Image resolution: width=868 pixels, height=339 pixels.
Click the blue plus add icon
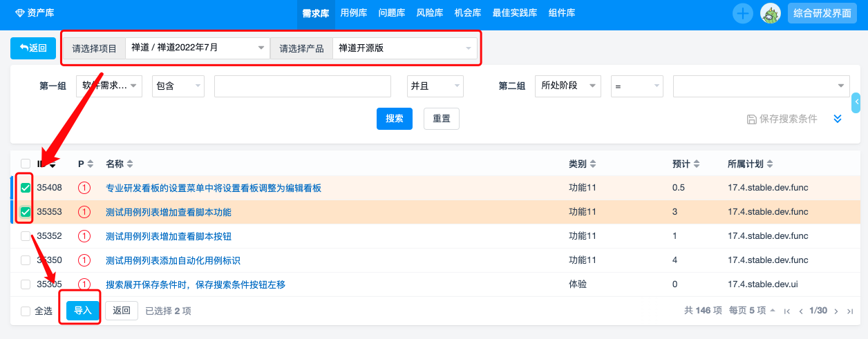point(742,13)
